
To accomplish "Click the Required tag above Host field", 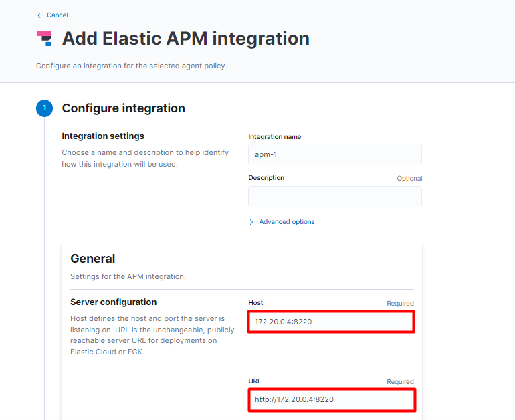I will point(400,304).
